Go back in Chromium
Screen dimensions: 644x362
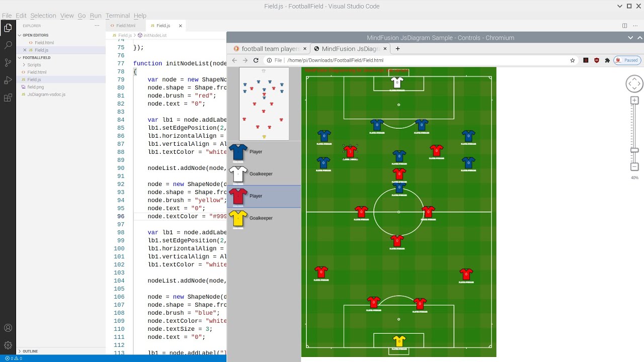[234, 60]
